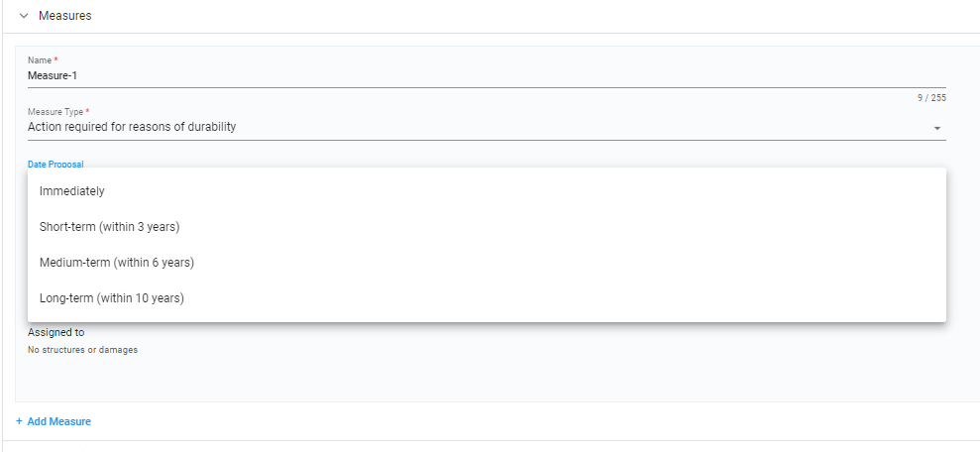Open the Measure Type dropdown field
Screen dimensions: 980x452
tap(487, 127)
